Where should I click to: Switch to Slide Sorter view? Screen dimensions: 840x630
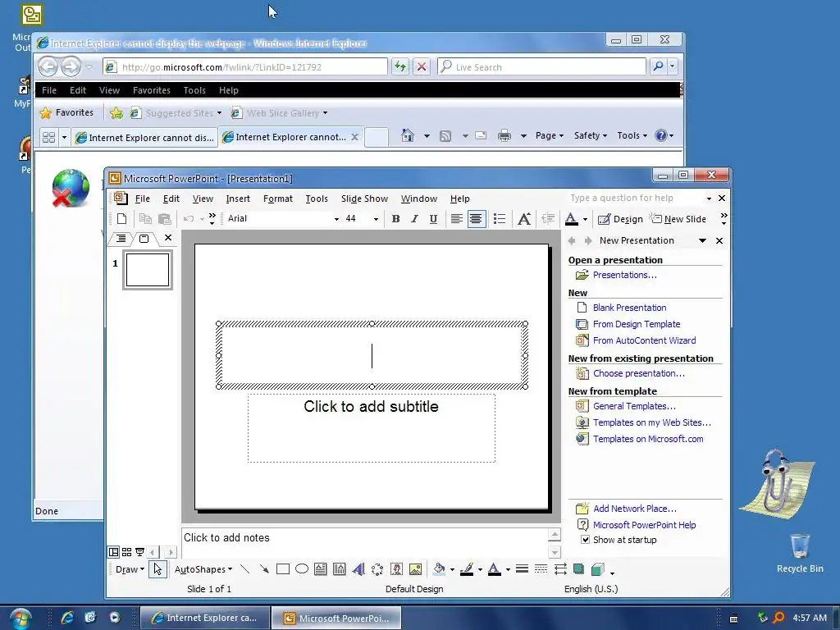127,552
